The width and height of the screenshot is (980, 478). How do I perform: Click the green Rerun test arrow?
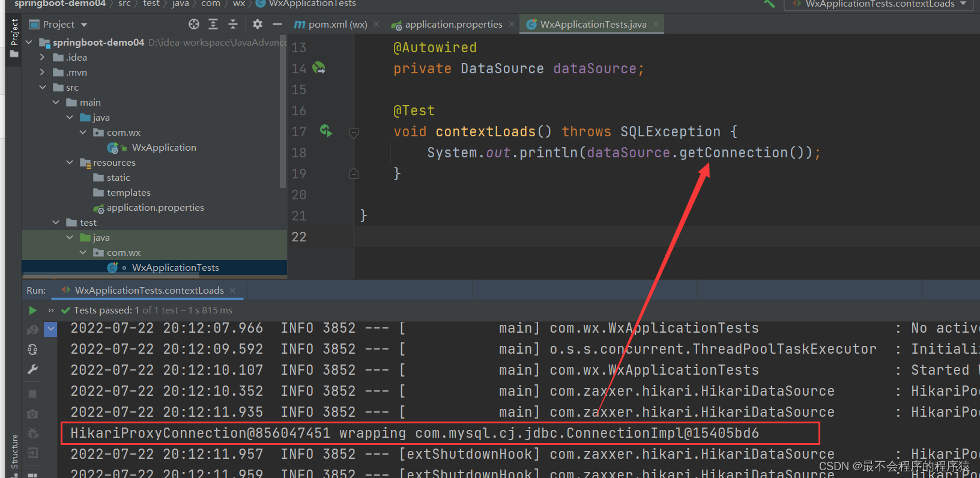32,310
